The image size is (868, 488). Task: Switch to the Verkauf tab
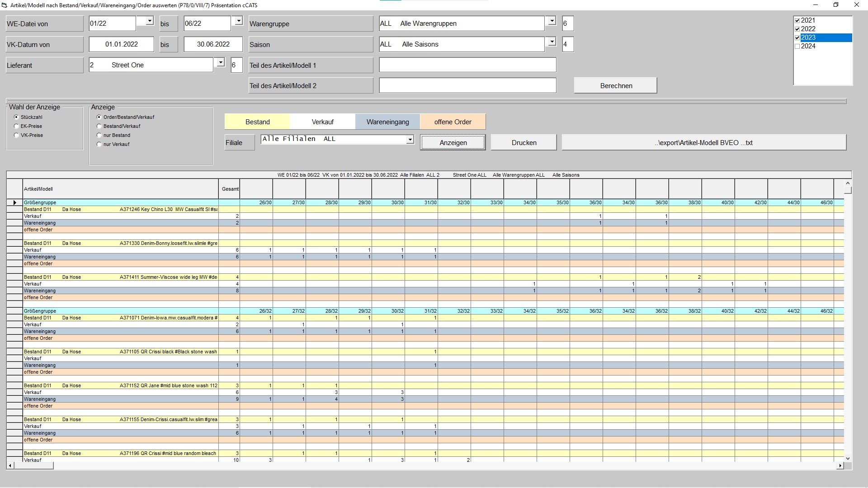[322, 122]
